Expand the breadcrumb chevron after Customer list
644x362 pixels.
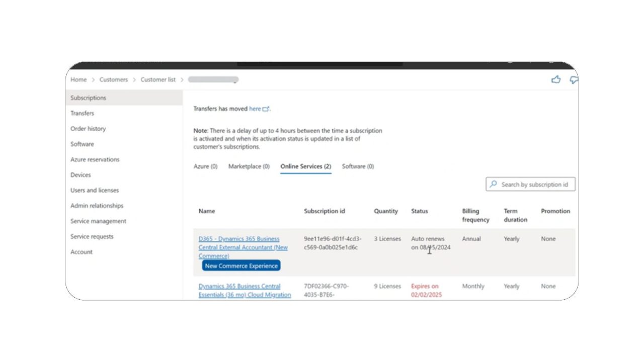pos(182,79)
